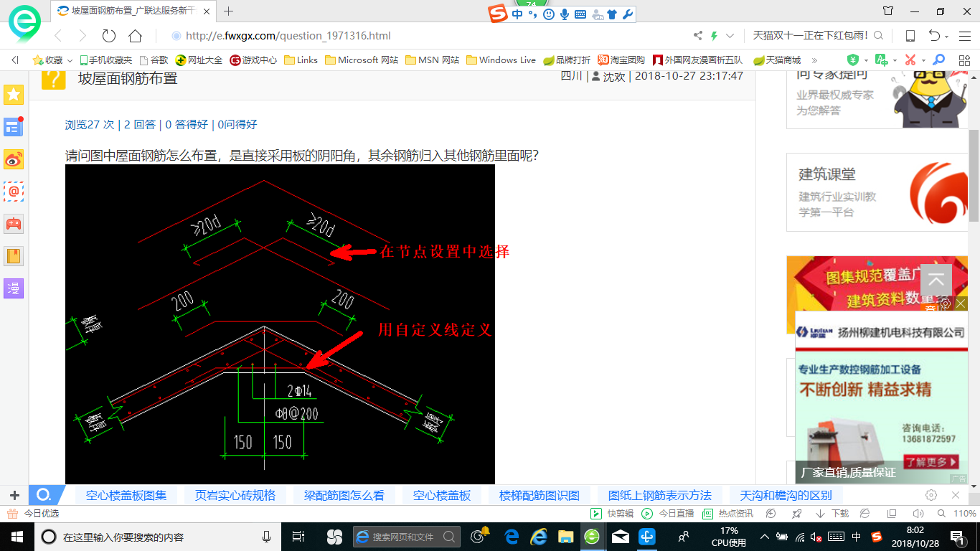Image resolution: width=980 pixels, height=551 pixels.
Task: Click the back-to-top arrow button
Action: [x=936, y=281]
